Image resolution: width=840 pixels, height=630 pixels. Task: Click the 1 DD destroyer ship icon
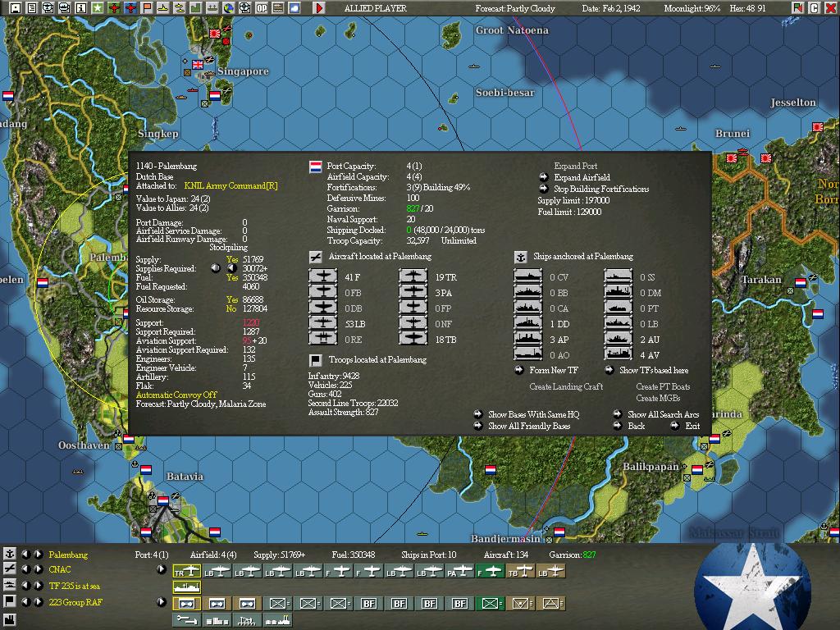[x=527, y=323]
